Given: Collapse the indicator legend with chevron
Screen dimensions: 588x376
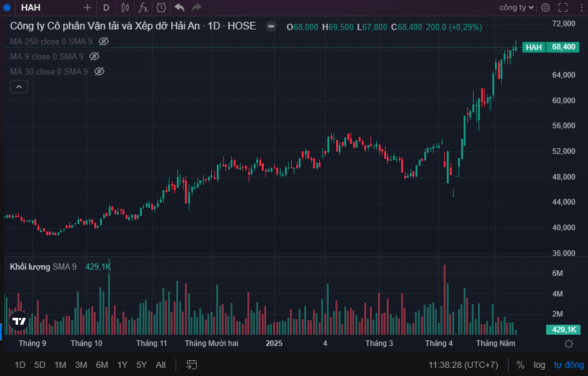Looking at the screenshot, I should coord(19,87).
